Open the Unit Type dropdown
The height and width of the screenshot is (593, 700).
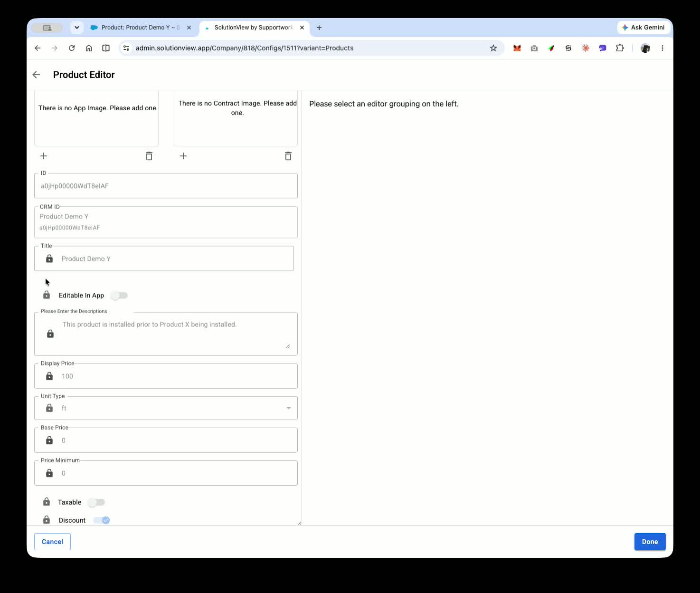coord(166,408)
